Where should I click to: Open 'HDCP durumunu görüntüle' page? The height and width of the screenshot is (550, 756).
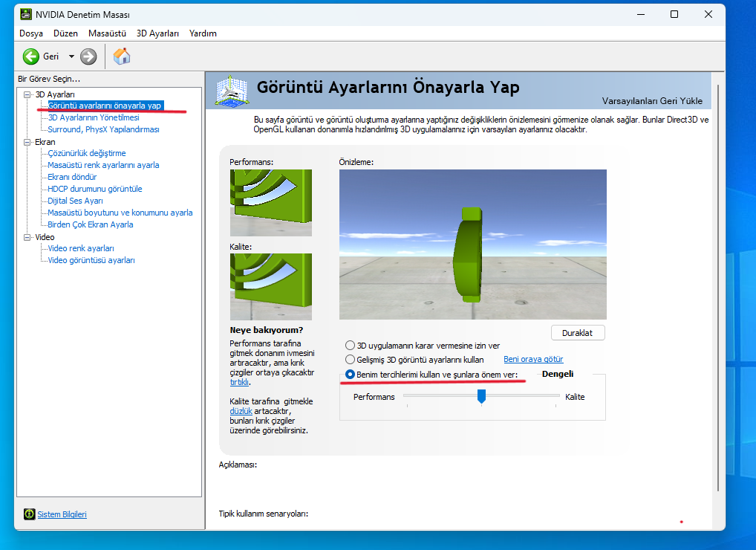(x=94, y=189)
